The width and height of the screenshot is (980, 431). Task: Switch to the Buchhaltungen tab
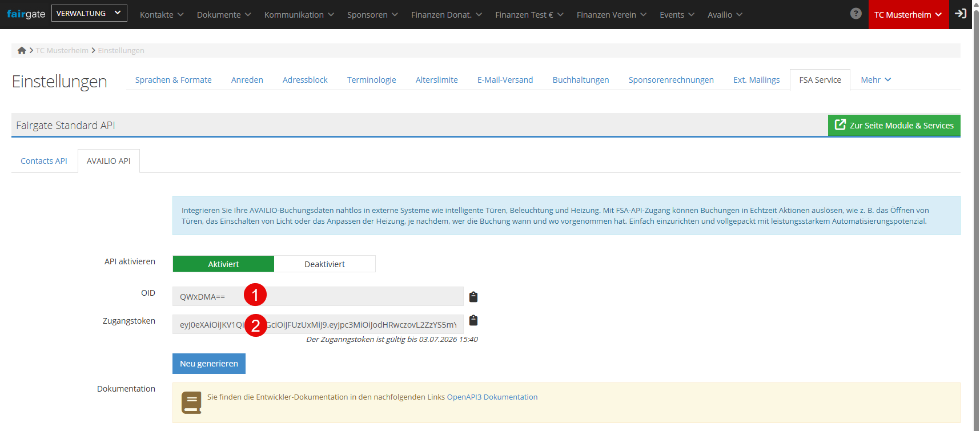pyautogui.click(x=581, y=80)
